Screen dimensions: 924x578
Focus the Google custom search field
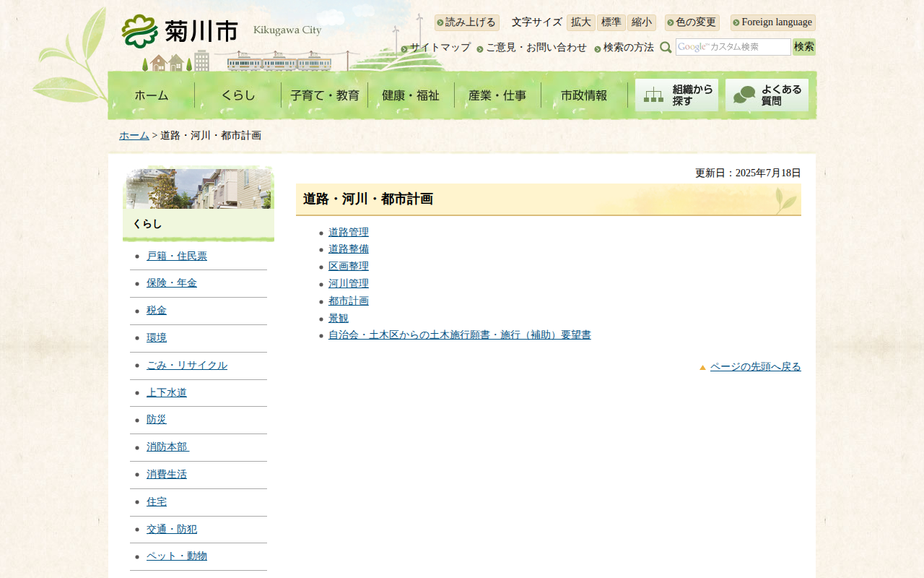point(733,47)
